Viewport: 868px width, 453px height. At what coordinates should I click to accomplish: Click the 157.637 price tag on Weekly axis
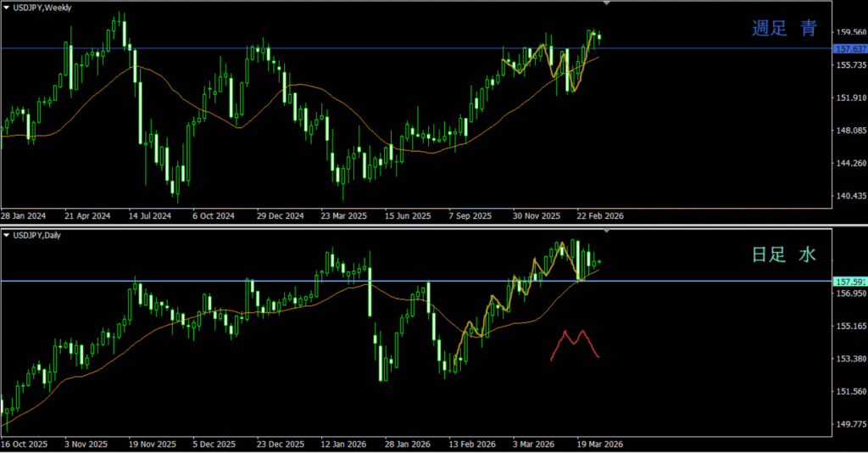(849, 48)
